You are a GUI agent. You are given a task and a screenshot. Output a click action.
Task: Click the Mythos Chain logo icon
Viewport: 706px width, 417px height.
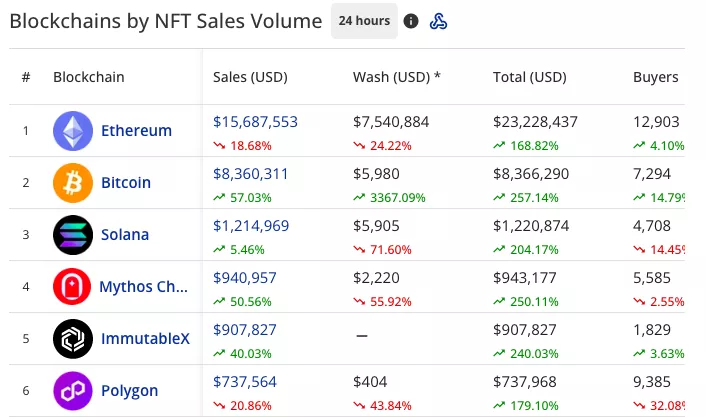click(x=72, y=287)
